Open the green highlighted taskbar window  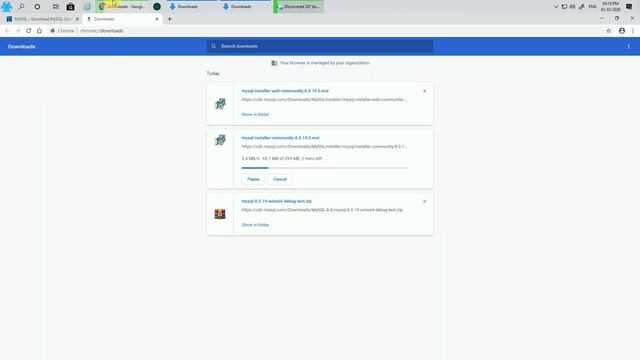click(298, 7)
